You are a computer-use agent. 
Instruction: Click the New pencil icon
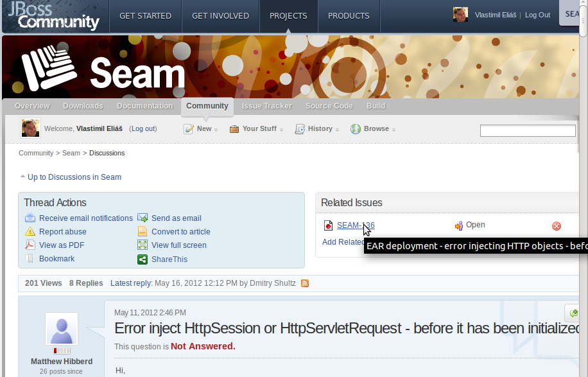188,129
